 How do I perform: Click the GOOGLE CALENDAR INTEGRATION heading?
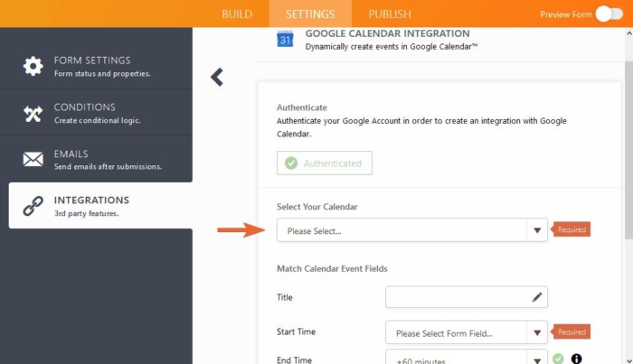tap(387, 33)
